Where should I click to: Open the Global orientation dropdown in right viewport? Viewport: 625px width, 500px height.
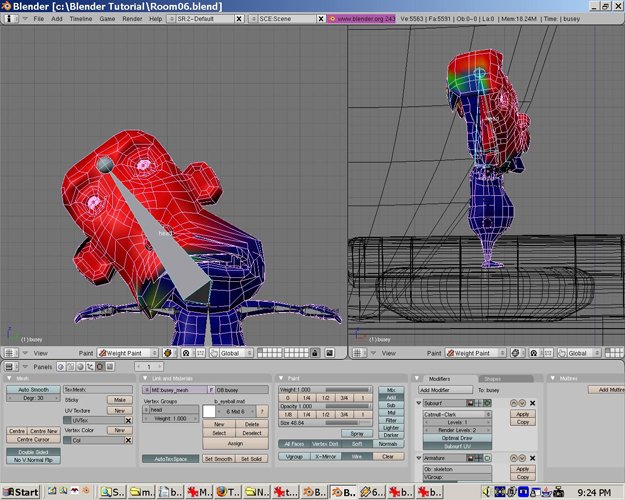pos(585,353)
